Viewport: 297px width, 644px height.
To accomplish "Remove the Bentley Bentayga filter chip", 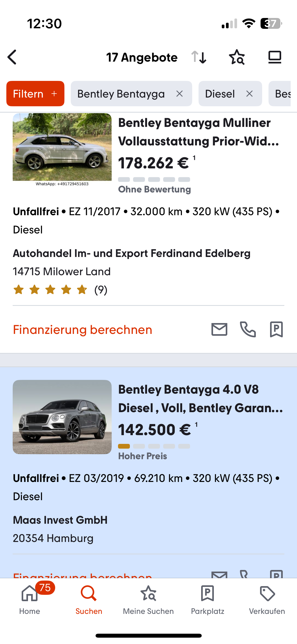I will coord(180,94).
